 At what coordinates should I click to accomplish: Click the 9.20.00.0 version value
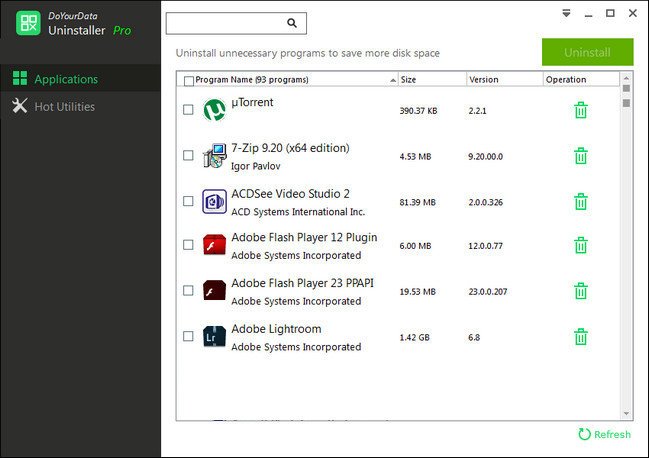point(486,156)
